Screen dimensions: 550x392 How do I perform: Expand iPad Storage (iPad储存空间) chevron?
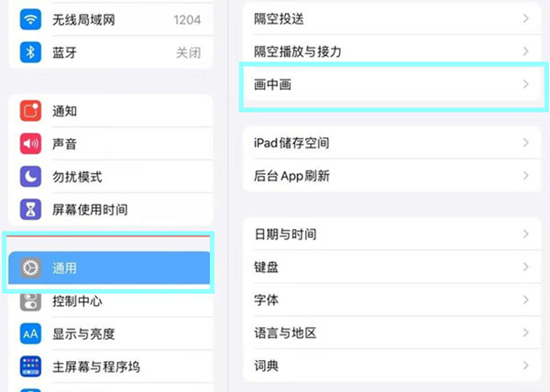point(525,143)
